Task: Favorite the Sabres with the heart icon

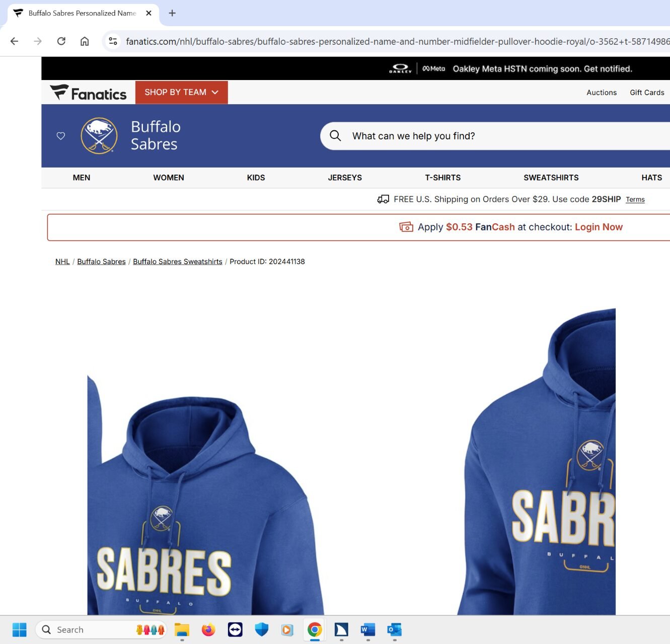Action: coord(61,136)
